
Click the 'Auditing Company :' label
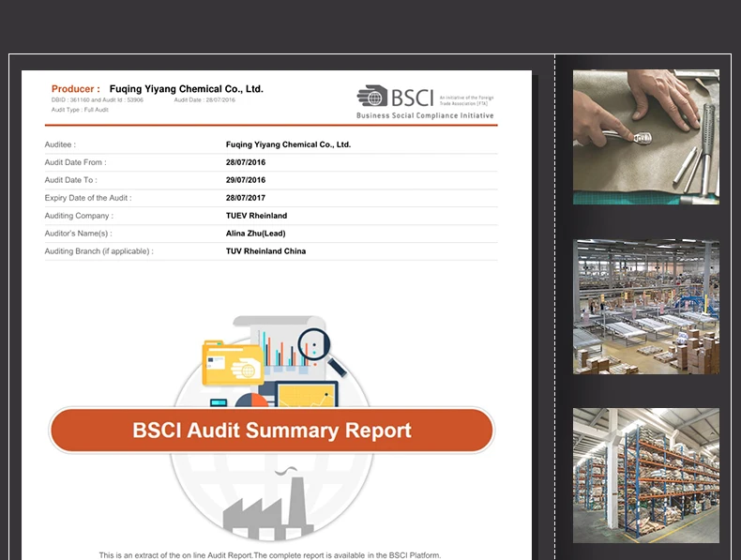79,216
